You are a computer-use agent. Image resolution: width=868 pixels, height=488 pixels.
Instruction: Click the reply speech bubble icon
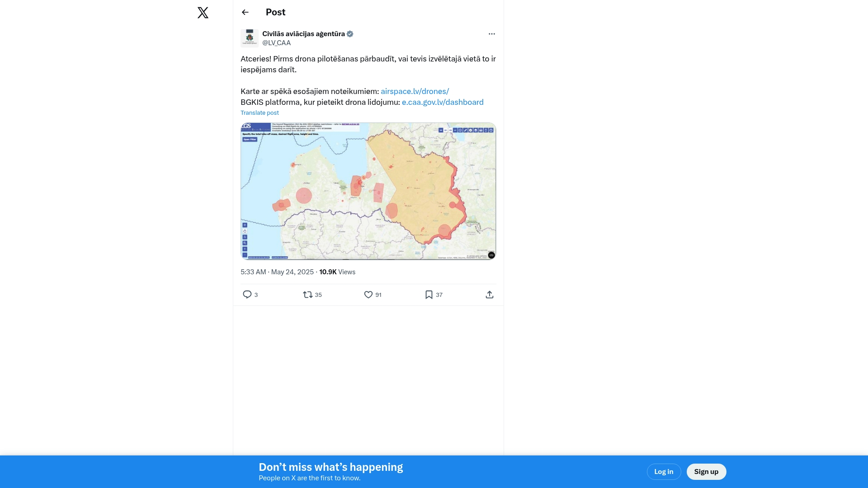point(247,295)
